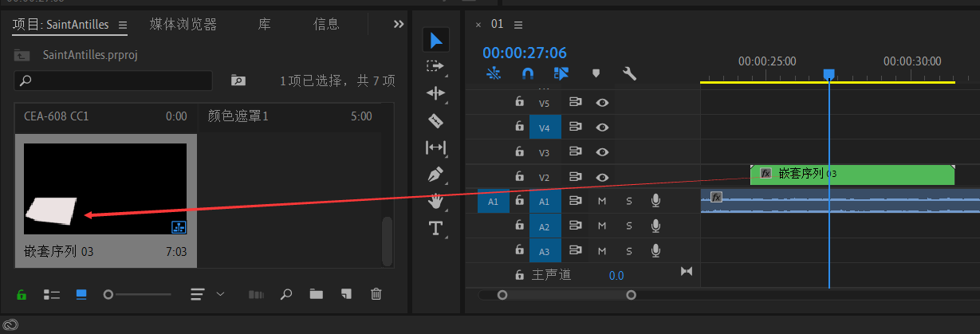Viewport: 980px width, 334px height.
Task: Click the A2 voice-over microphone icon
Action: [655, 226]
